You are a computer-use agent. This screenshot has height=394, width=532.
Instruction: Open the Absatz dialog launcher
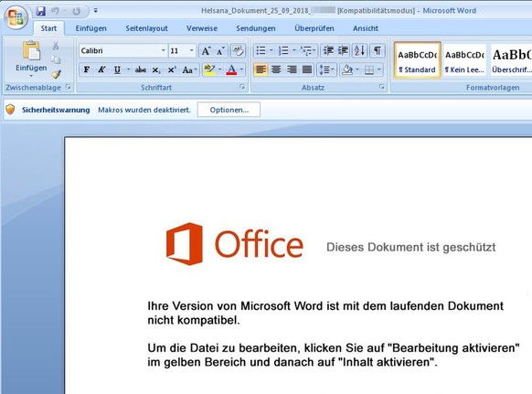382,87
